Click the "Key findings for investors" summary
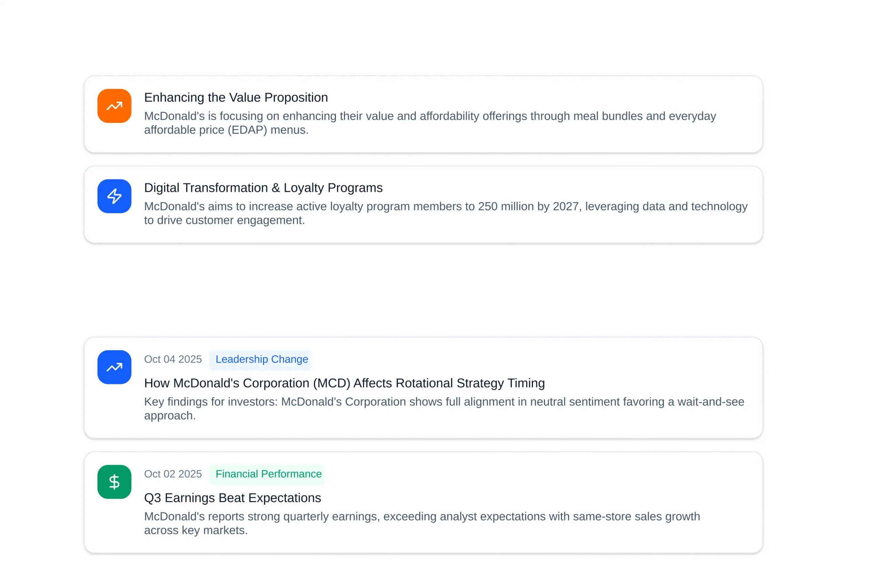 click(x=444, y=409)
